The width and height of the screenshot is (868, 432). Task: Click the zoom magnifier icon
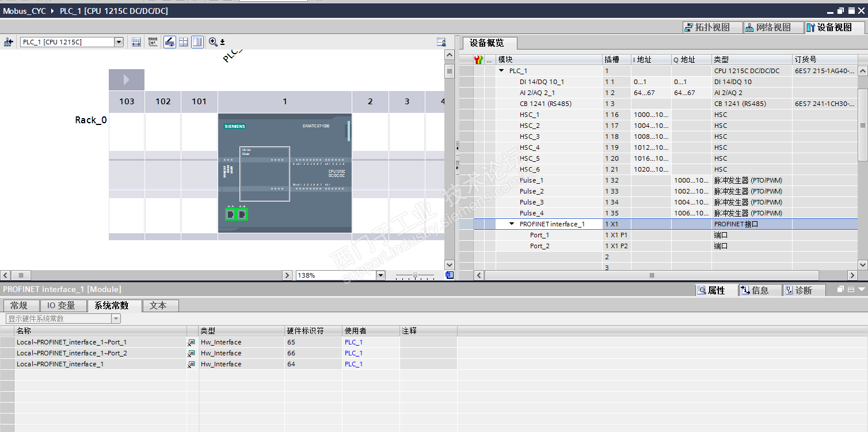(213, 42)
